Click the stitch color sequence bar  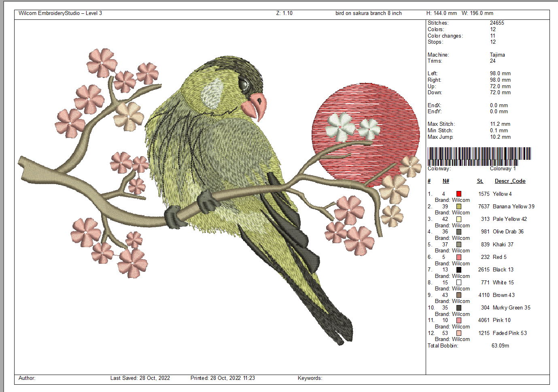pyautogui.click(x=479, y=157)
